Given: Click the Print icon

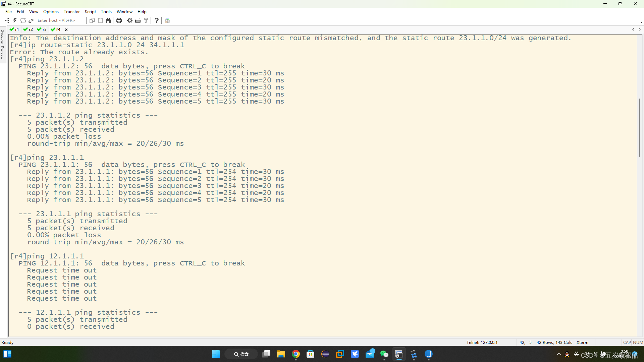Looking at the screenshot, I should [x=119, y=20].
